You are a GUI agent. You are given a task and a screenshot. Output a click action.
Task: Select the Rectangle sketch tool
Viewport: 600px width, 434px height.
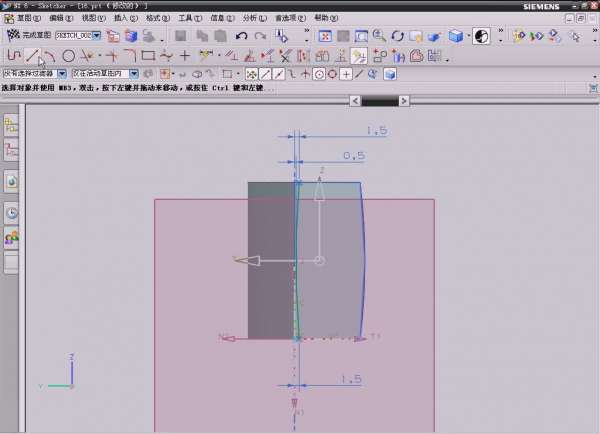coord(148,55)
